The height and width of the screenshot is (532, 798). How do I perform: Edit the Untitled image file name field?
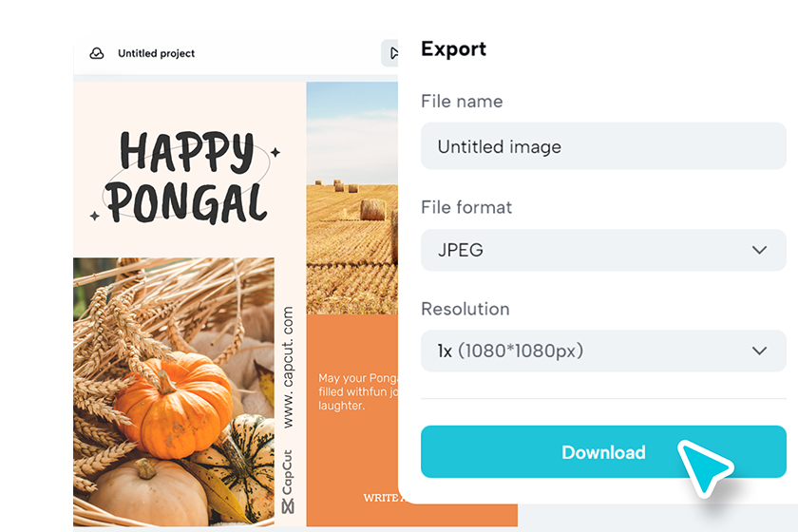[603, 146]
